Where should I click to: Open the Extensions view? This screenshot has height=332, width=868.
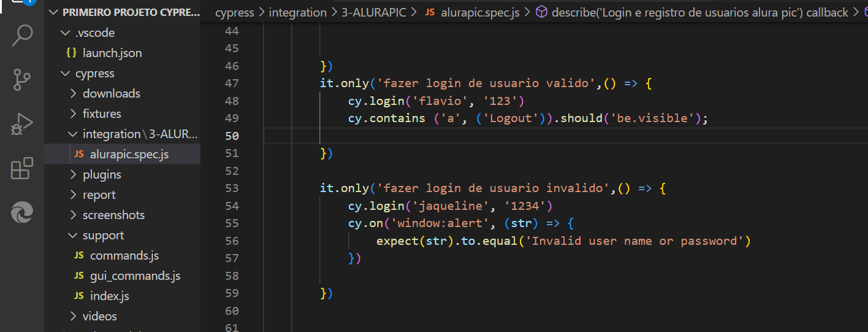click(22, 169)
